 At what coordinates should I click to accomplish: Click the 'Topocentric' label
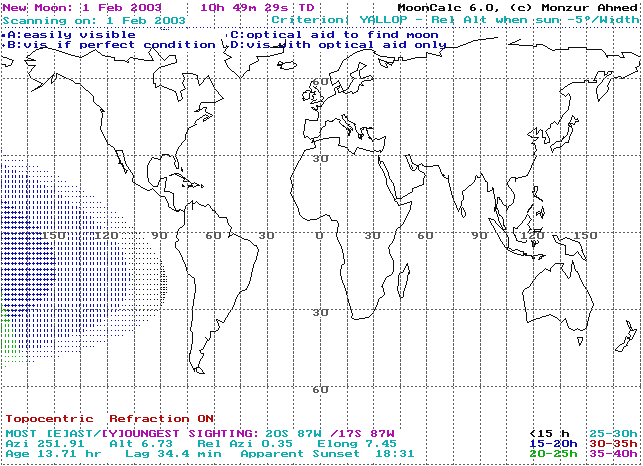pos(49,419)
